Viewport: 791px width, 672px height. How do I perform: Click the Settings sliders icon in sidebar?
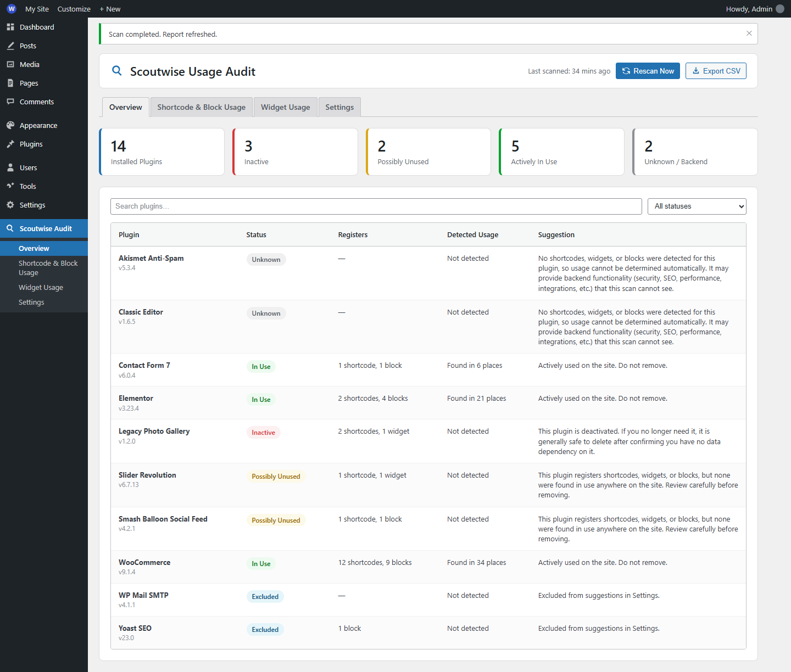10,205
